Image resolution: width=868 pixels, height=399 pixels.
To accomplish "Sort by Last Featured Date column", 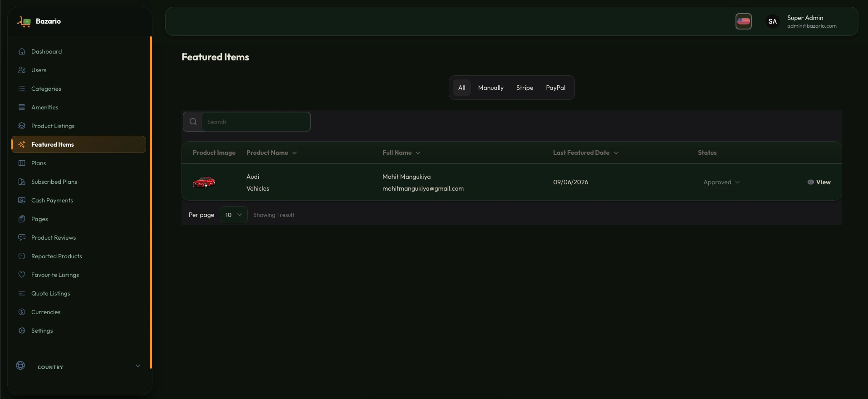I will pyautogui.click(x=586, y=153).
